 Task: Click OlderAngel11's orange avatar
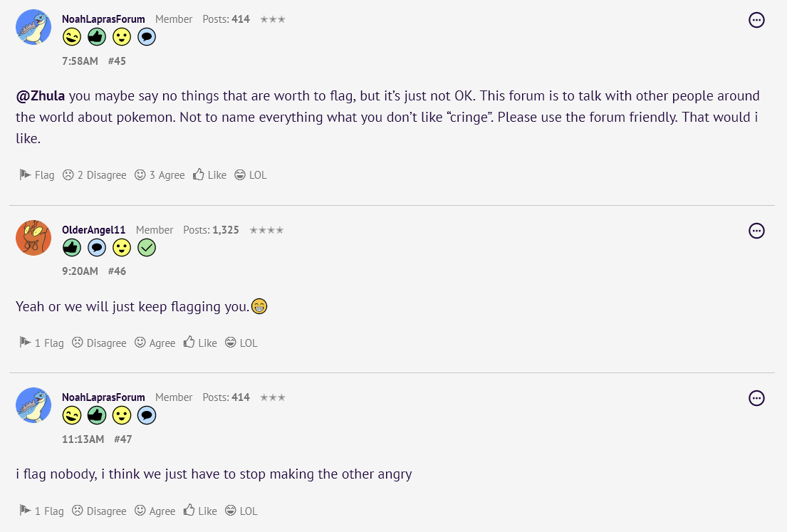33,238
